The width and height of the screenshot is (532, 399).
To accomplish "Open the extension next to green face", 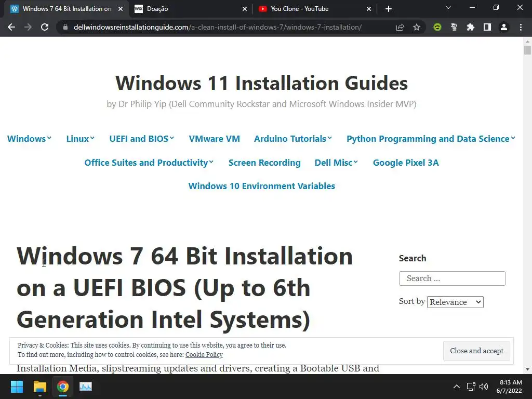I will tap(454, 27).
